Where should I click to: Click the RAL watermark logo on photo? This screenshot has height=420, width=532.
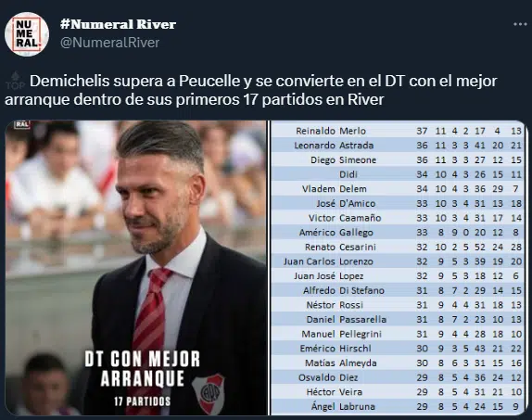(21, 124)
